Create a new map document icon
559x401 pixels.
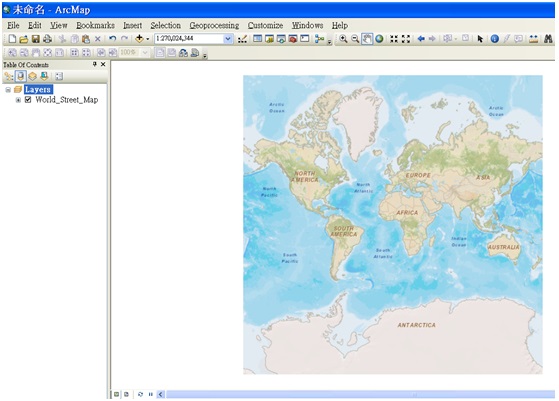12,39
